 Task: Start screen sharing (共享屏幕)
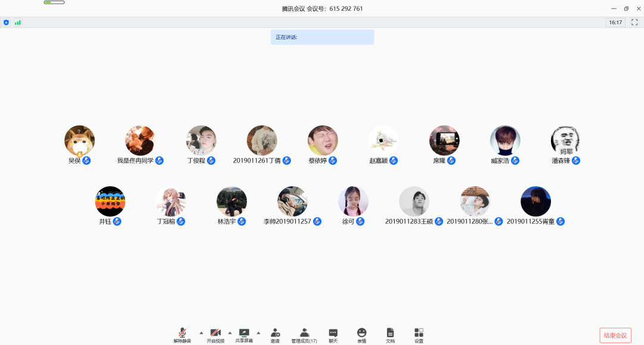coord(244,335)
